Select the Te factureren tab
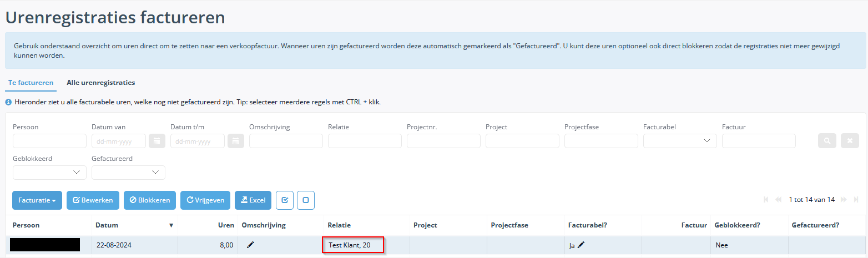 point(31,83)
